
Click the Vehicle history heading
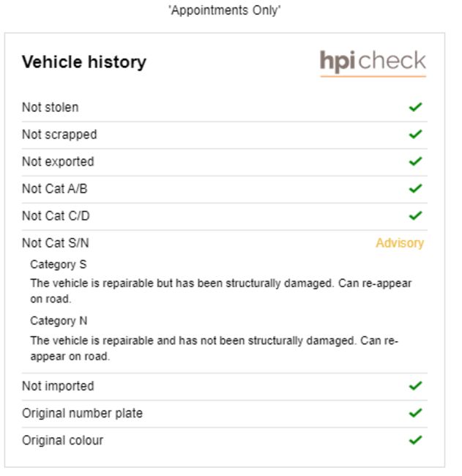point(84,62)
